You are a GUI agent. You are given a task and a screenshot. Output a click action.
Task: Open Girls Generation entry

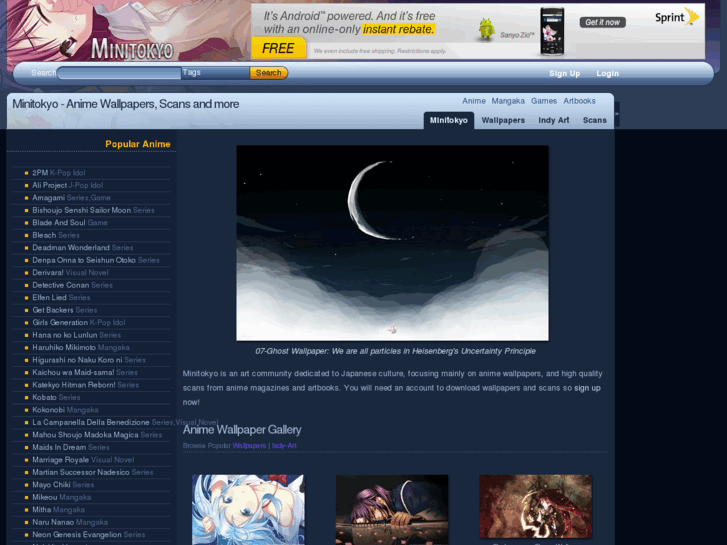coord(60,323)
